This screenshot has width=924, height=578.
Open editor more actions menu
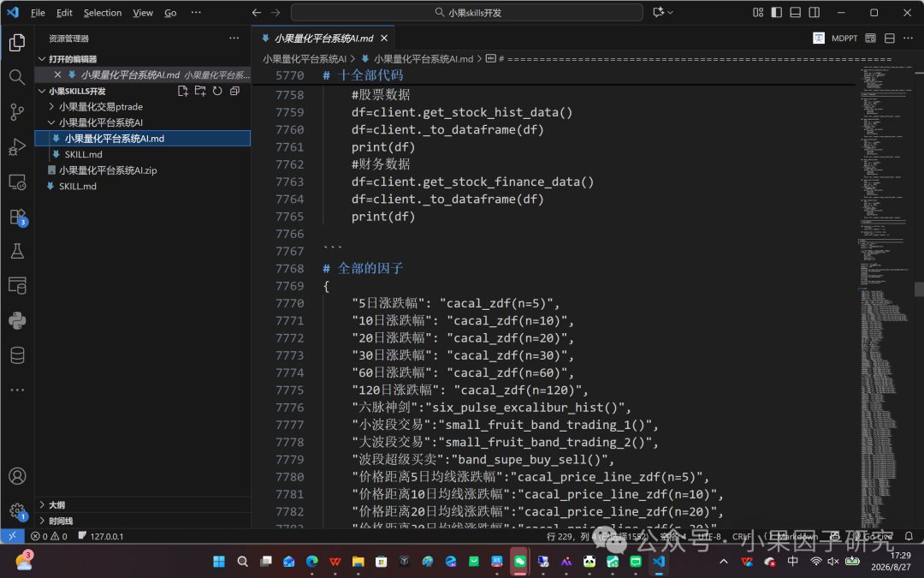click(908, 39)
